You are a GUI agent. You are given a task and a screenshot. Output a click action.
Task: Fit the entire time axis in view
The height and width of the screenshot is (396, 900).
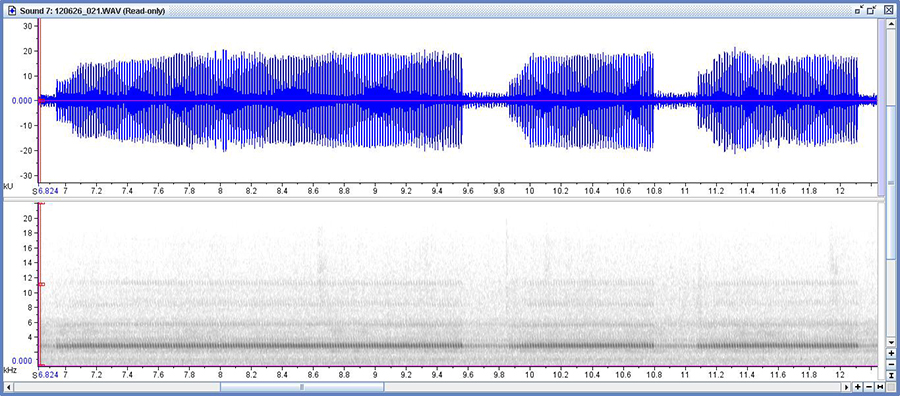tap(880, 387)
